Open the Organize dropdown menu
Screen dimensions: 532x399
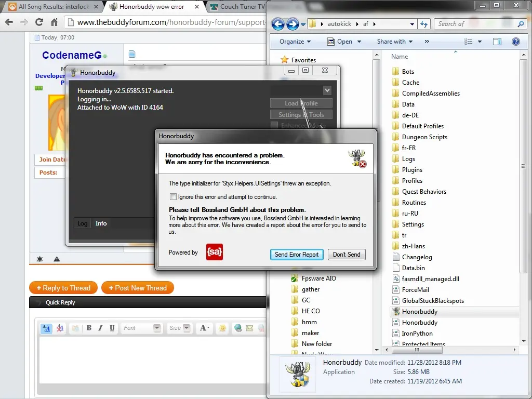[295, 42]
